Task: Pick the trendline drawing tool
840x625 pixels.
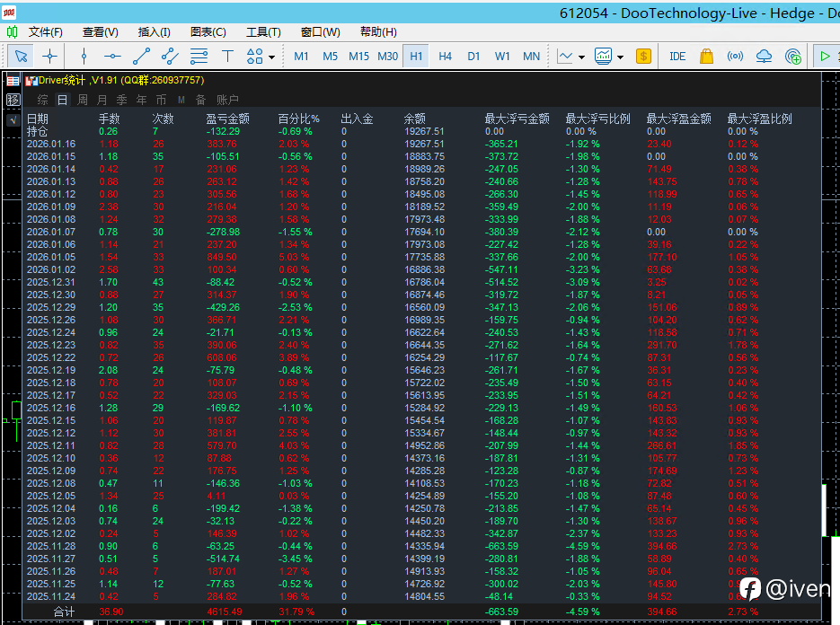Action: pos(141,56)
